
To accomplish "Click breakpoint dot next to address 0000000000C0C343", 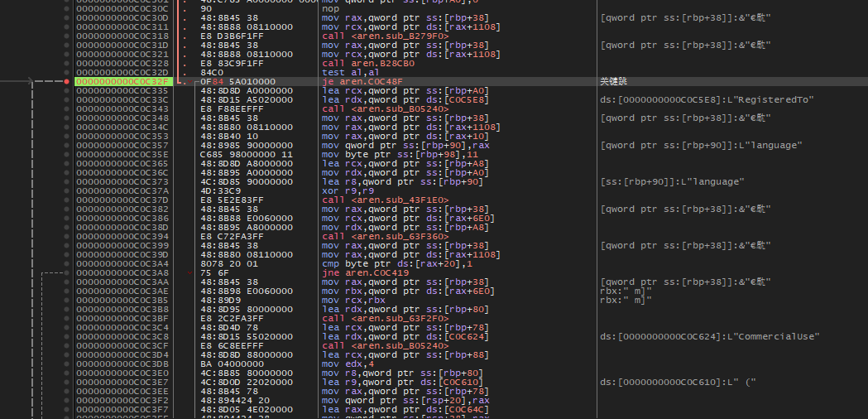I will pos(66,109).
